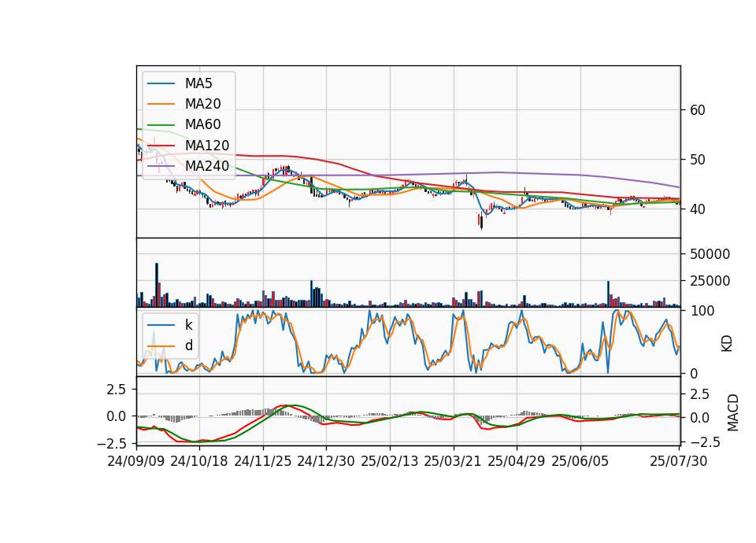The height and width of the screenshot is (543, 756).
Task: Click the MA120 legend label
Action: click(x=207, y=145)
